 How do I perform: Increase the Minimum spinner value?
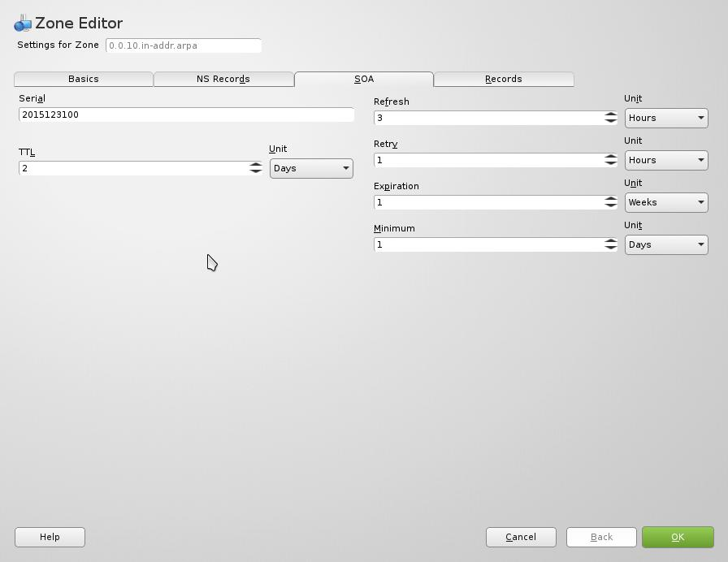[x=611, y=241]
